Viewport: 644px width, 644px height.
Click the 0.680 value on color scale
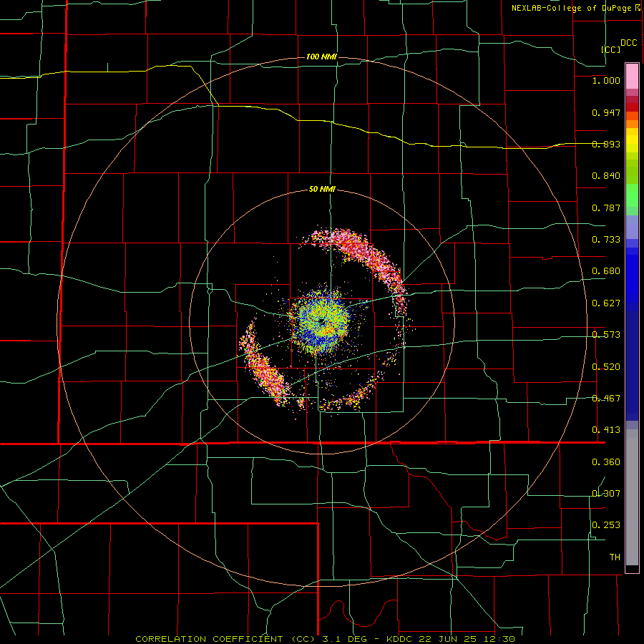[606, 271]
